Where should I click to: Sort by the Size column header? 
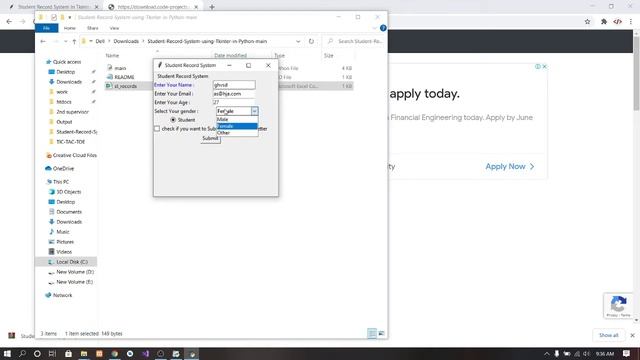[x=329, y=56]
